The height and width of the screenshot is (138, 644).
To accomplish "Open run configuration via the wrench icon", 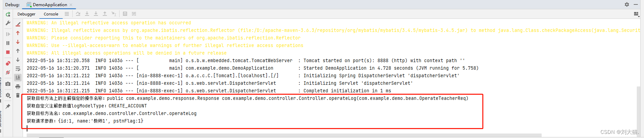I will (8, 23).
